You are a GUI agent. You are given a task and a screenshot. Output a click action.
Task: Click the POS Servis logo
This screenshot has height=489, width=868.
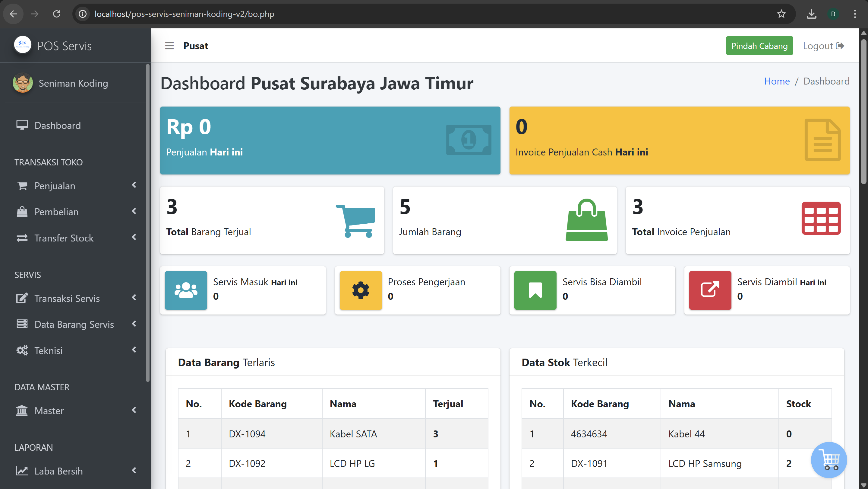(23, 45)
